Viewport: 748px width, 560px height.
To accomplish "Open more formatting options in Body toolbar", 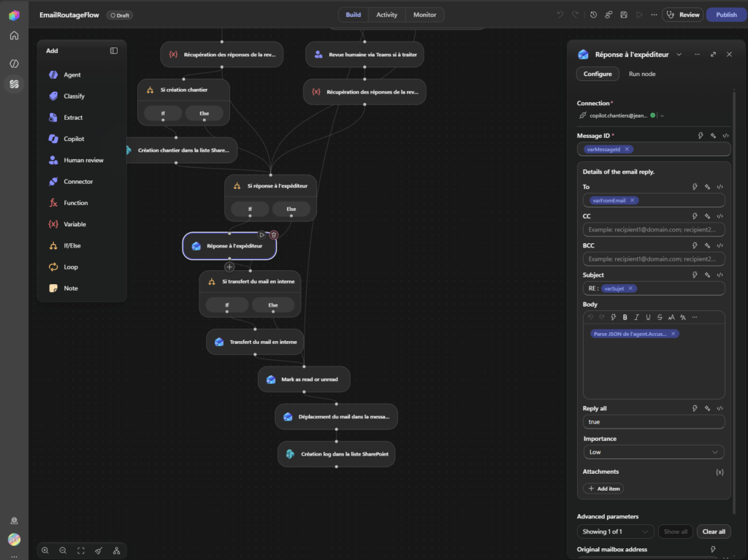I will coord(695,317).
